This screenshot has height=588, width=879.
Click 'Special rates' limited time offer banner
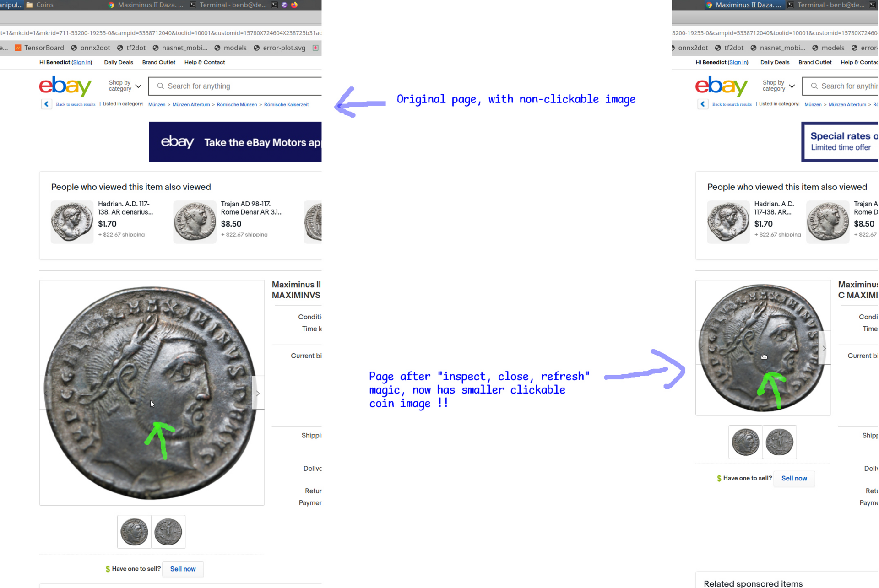coord(840,142)
